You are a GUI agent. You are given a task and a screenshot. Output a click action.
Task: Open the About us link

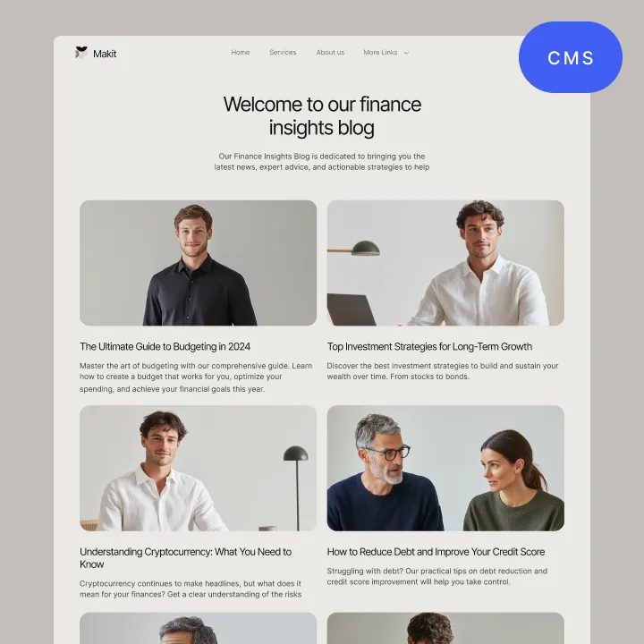(x=330, y=52)
